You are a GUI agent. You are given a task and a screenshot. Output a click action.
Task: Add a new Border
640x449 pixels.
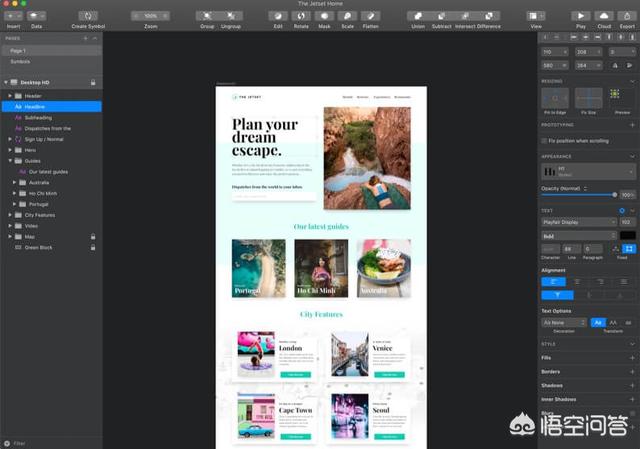(632, 372)
